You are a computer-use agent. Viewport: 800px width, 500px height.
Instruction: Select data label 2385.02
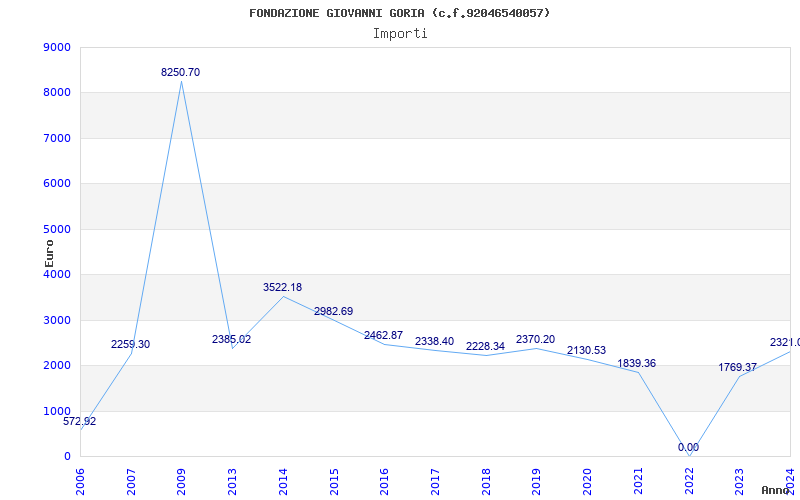click(x=232, y=339)
